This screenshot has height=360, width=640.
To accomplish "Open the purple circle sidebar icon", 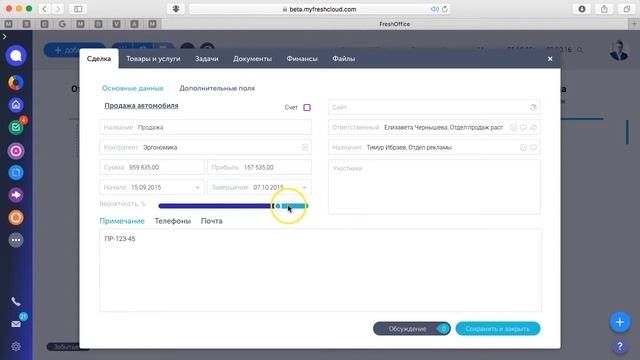I will 16,151.
